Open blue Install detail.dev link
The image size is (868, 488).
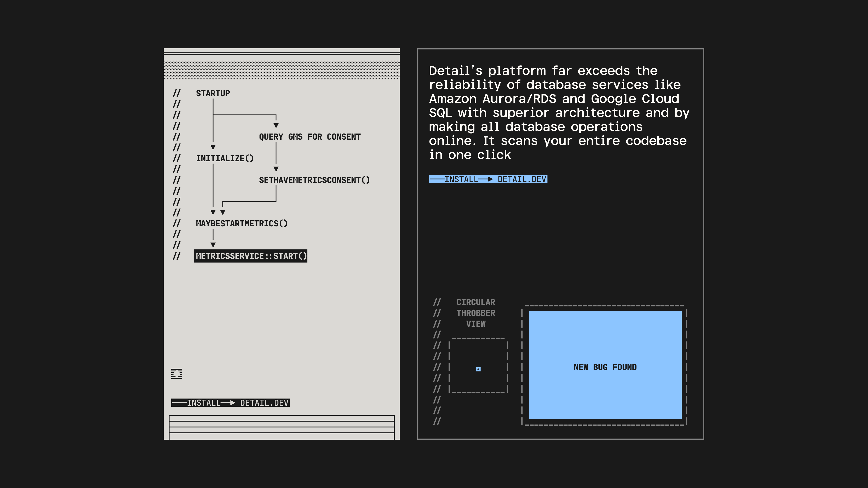[488, 179]
